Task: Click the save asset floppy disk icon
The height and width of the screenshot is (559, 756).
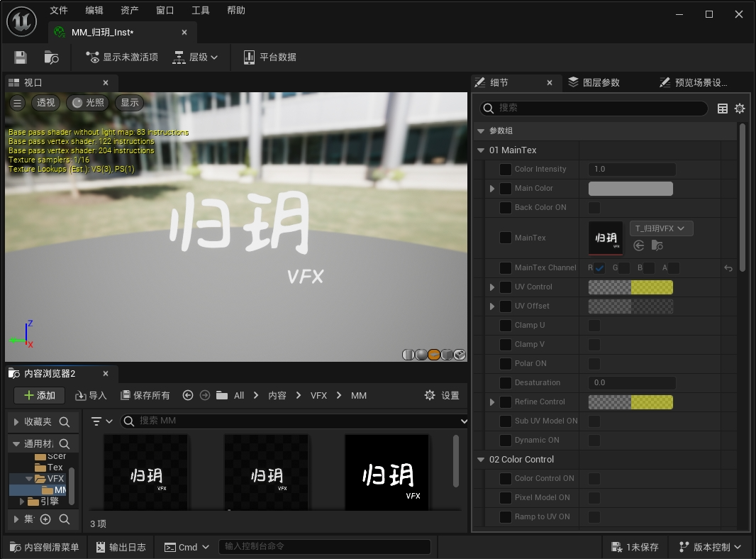Action: coord(21,57)
